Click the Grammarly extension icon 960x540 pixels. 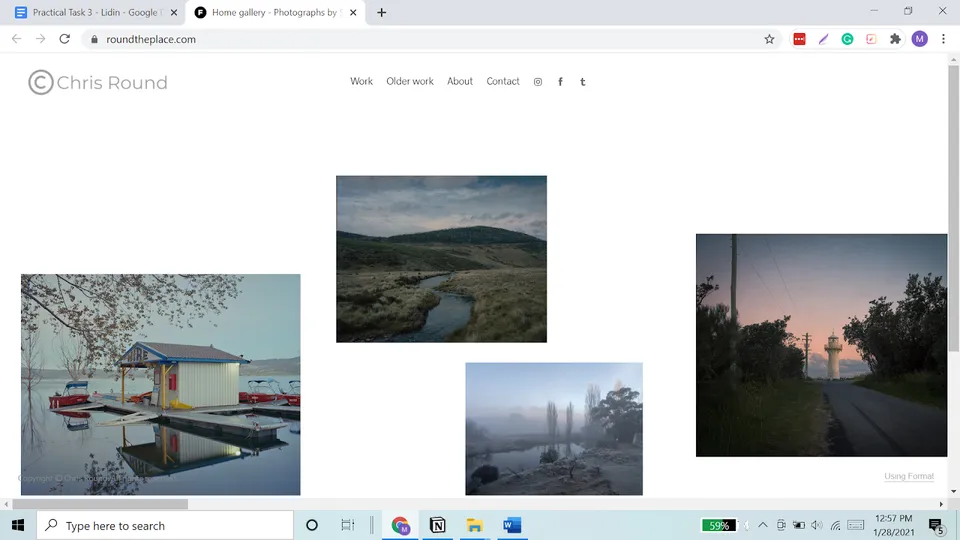coord(847,39)
